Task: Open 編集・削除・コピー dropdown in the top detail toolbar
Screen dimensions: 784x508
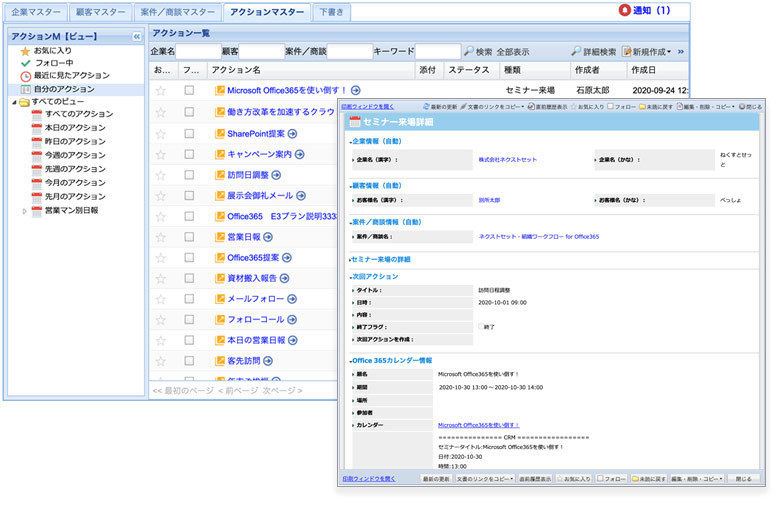Action: [x=706, y=106]
